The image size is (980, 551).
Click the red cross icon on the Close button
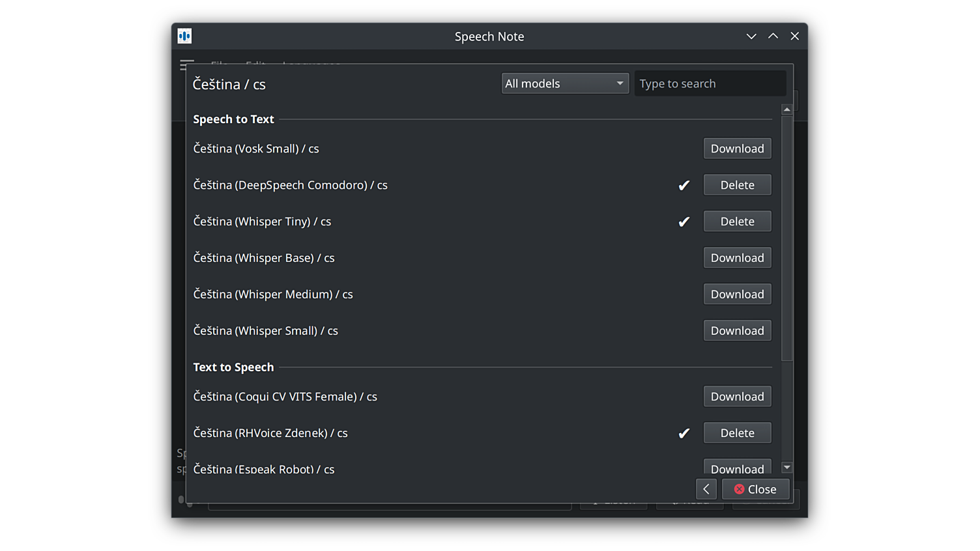pyautogui.click(x=739, y=488)
